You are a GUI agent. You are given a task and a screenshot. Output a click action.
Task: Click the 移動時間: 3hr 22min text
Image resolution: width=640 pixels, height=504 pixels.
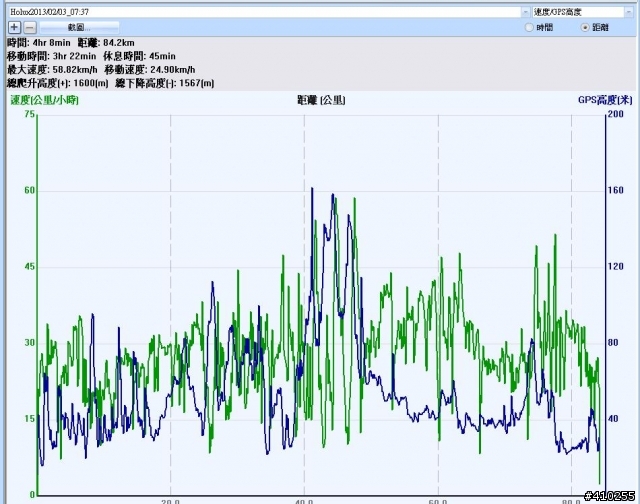[51, 56]
